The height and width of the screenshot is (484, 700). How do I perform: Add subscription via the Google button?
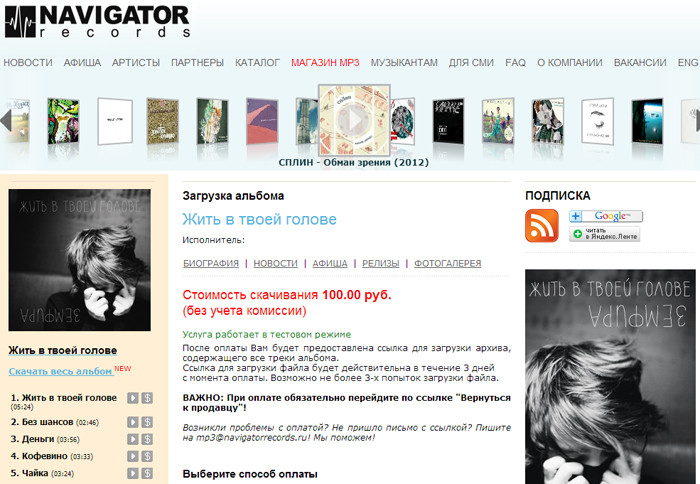606,216
